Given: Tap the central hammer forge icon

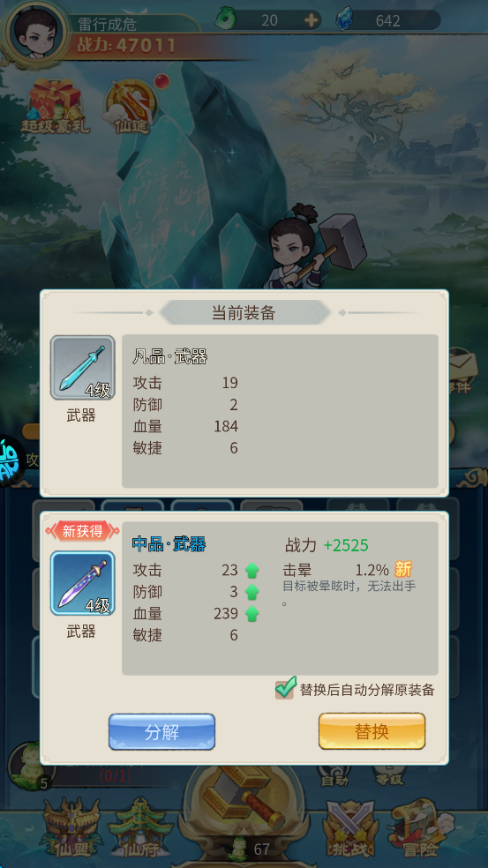Looking at the screenshot, I should tap(244, 797).
